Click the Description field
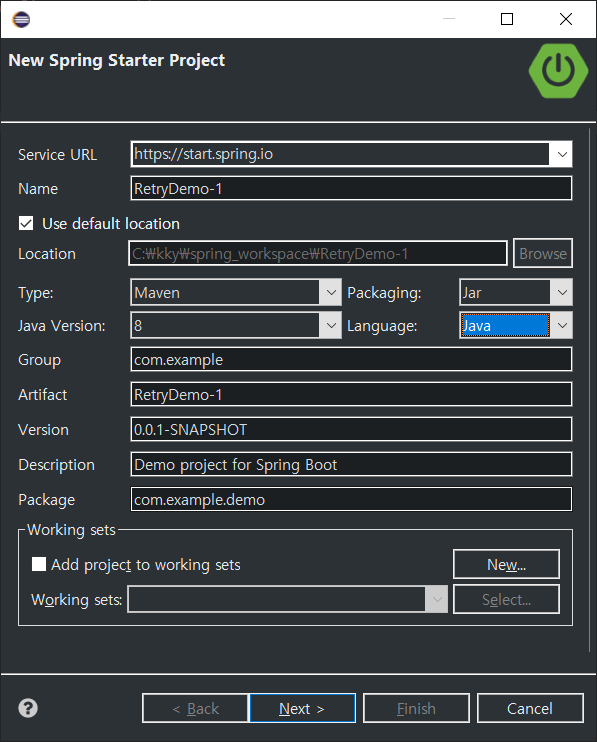This screenshot has width=597, height=742. 351,465
